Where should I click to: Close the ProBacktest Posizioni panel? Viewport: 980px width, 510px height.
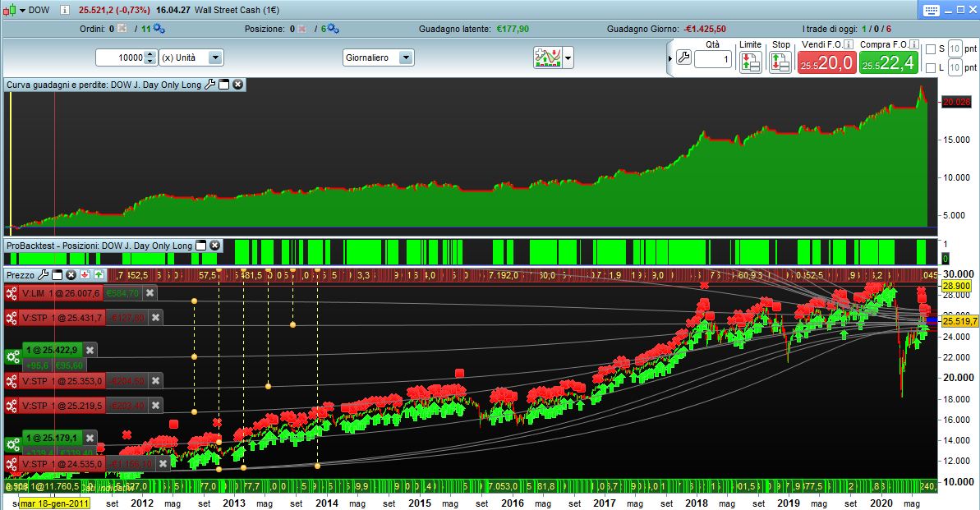pyautogui.click(x=214, y=246)
